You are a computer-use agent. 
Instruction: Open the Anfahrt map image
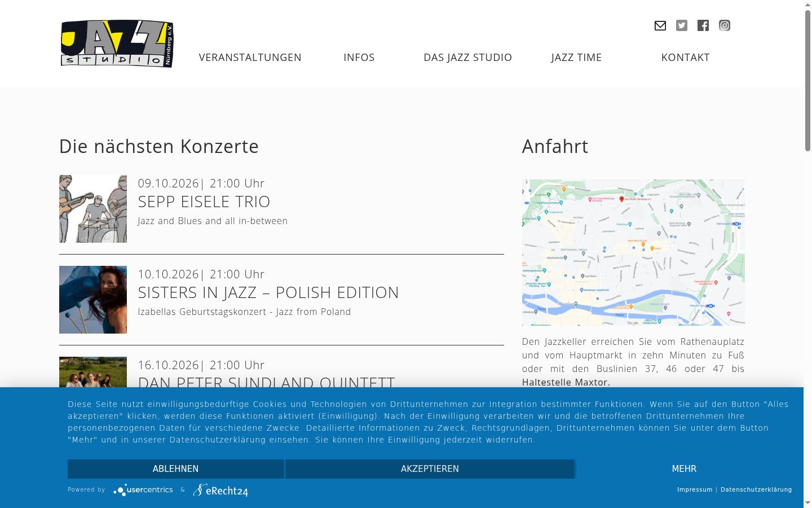pos(633,252)
